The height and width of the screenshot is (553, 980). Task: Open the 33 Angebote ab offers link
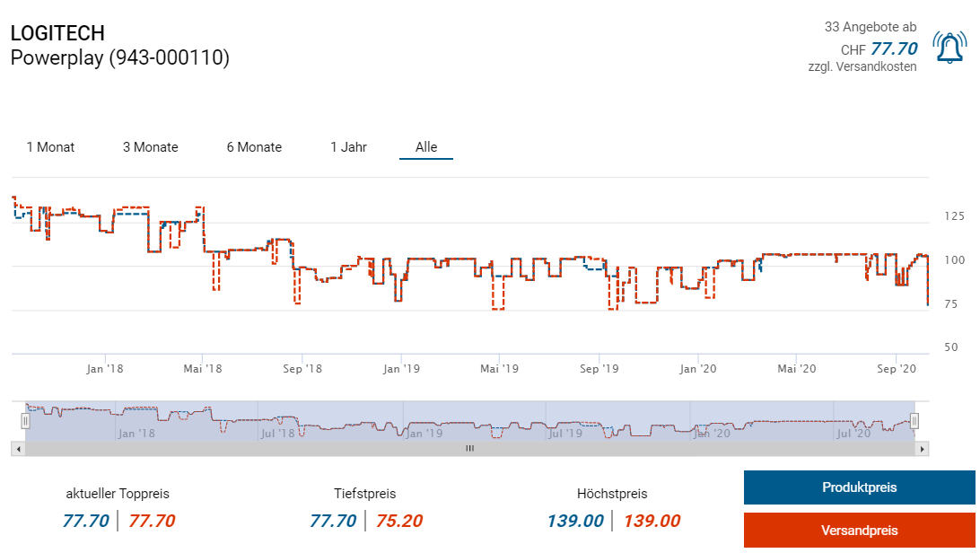tap(870, 28)
